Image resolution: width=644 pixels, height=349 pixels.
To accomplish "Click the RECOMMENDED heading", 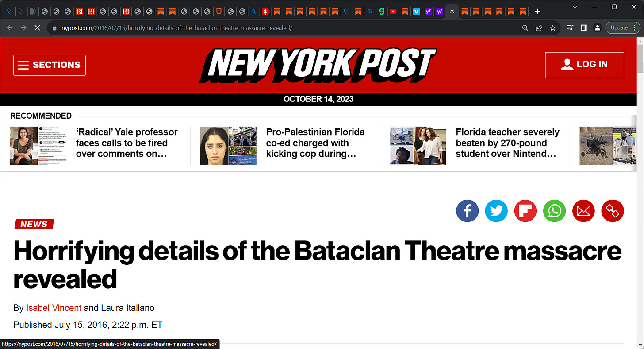I will [41, 116].
